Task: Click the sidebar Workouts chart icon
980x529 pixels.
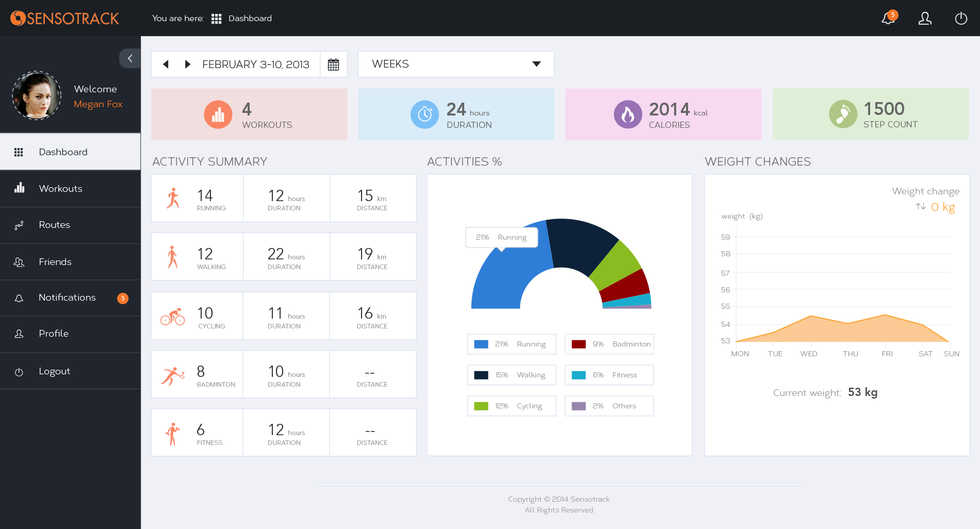Action: click(19, 188)
